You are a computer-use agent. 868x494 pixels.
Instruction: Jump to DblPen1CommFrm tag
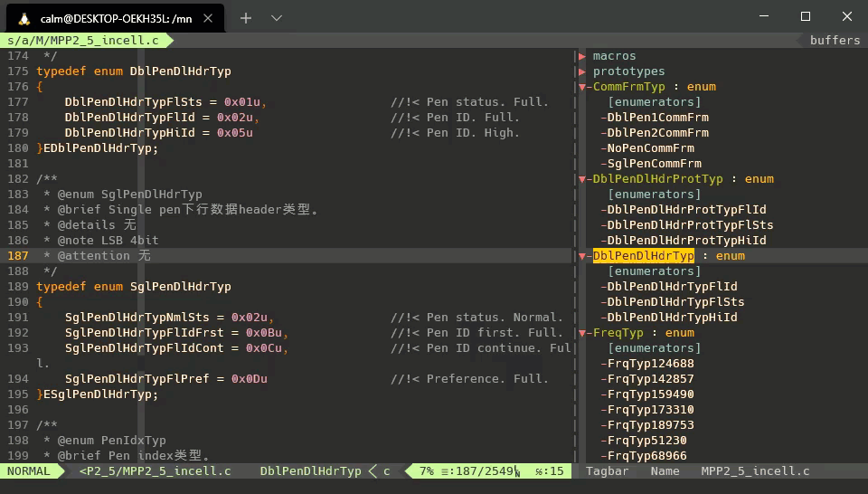coord(657,118)
